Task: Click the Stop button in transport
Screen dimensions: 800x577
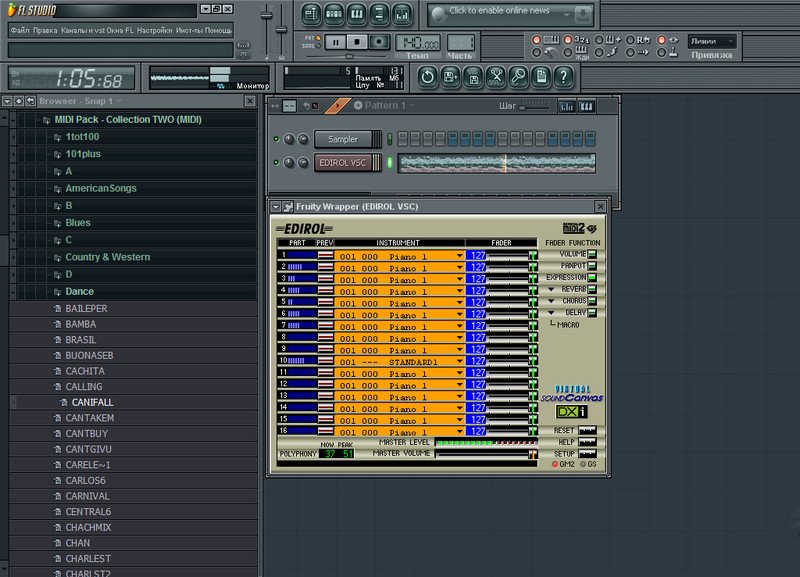Action: (357, 42)
